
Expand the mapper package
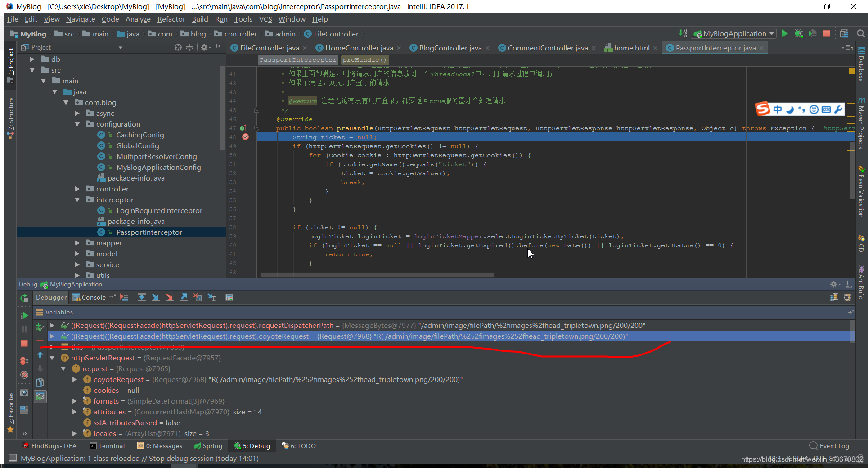pos(77,243)
